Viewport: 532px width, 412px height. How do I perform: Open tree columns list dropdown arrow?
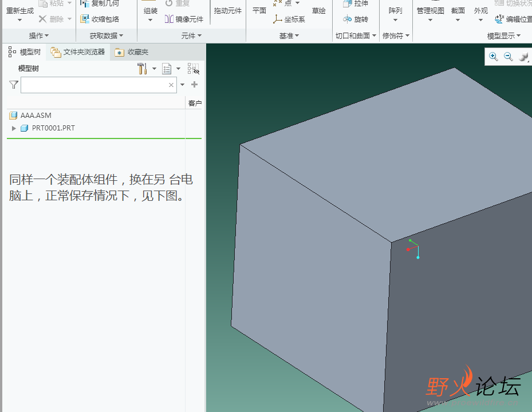[178, 69]
